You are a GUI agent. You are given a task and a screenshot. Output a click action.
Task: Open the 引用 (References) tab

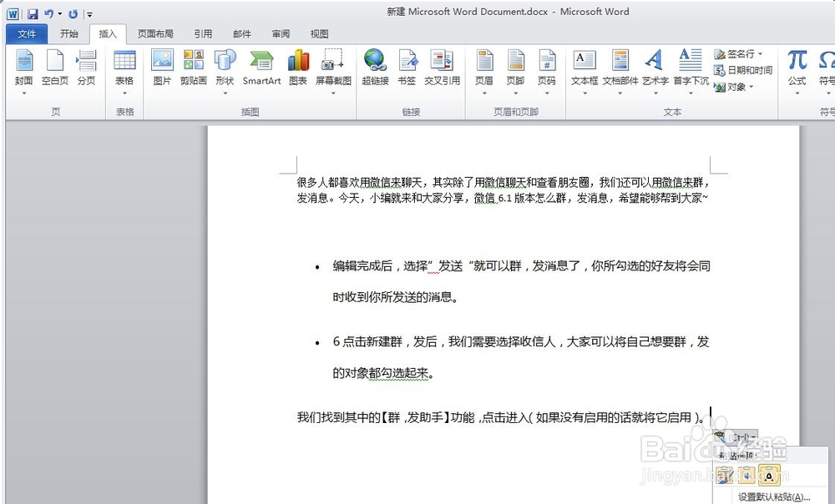coord(203,34)
